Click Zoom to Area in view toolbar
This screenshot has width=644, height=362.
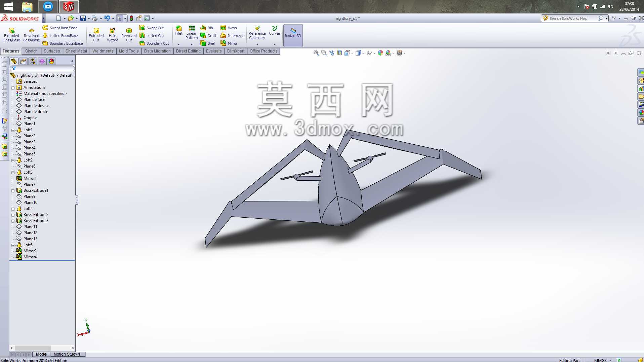[324, 53]
